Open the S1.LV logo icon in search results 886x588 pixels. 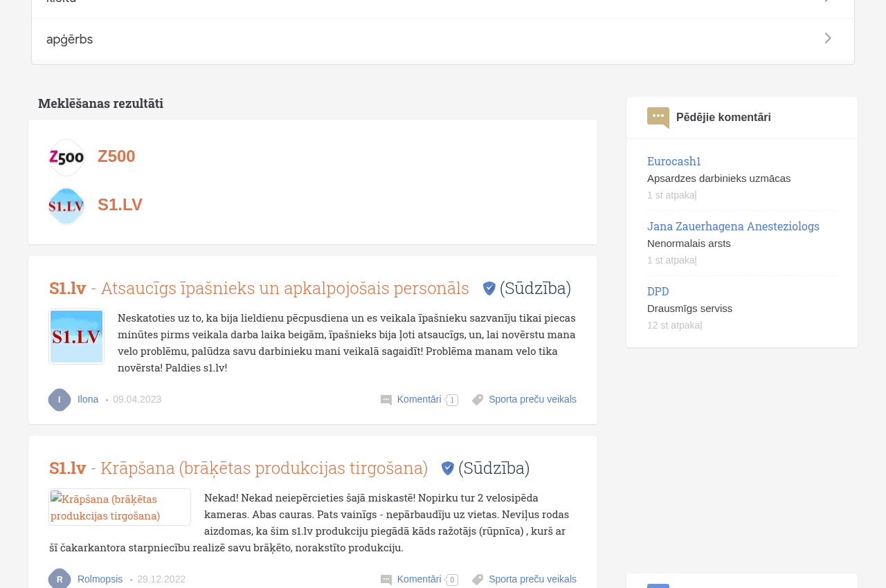66,206
